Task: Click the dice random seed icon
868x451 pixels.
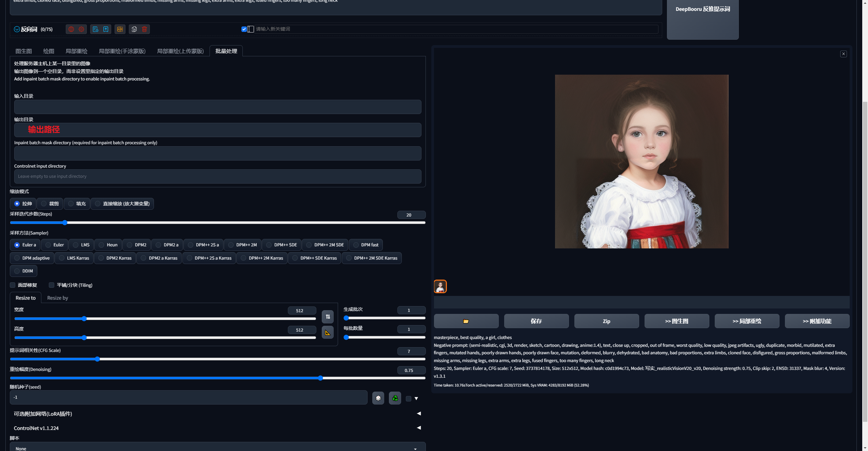Action: (x=378, y=398)
